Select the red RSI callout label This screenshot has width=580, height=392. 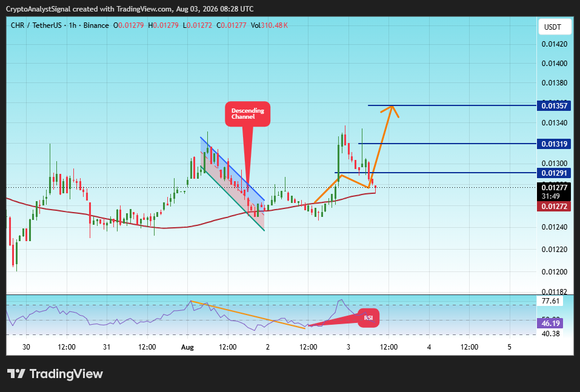(368, 318)
